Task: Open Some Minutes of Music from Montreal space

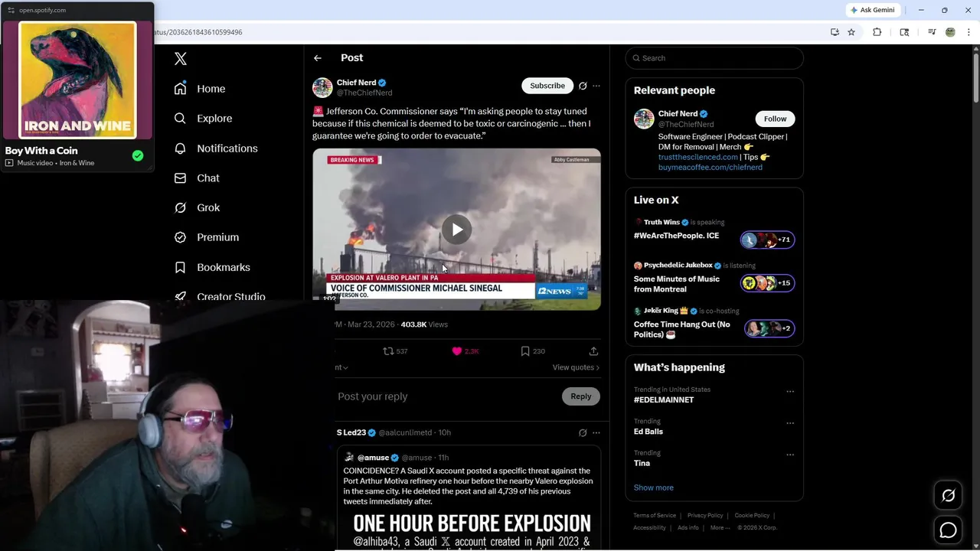Action: point(714,279)
